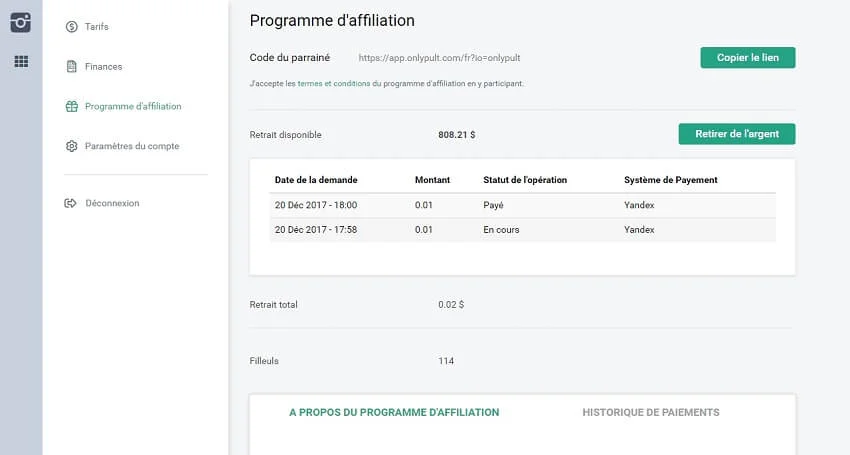Click the affiliate program gift icon
This screenshot has width=850, height=455.
[x=71, y=106]
